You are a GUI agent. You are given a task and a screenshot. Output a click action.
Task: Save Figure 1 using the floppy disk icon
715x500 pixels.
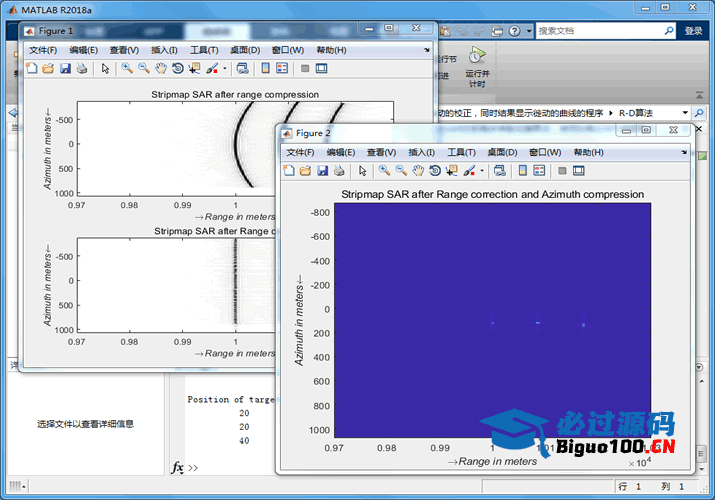pyautogui.click(x=65, y=68)
